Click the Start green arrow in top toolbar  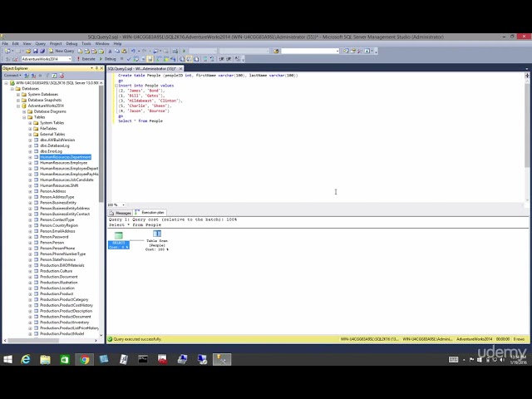pyautogui.click(x=184, y=51)
